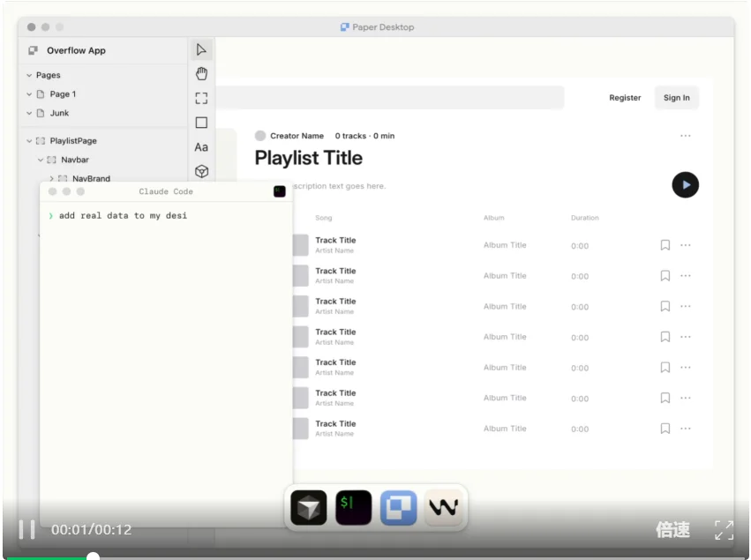Screen dimensions: 751x560
Task: Open the Terminal app in the dock
Action: pyautogui.click(x=353, y=508)
